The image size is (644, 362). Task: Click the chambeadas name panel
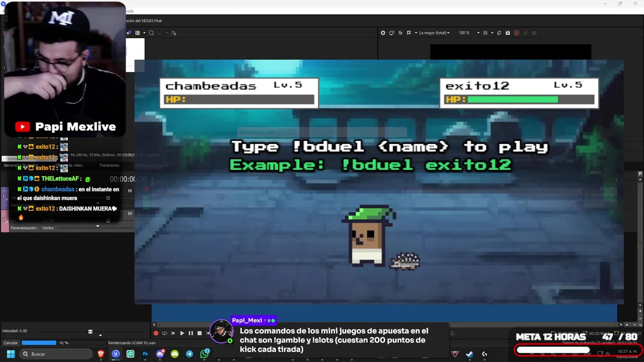tap(239, 93)
